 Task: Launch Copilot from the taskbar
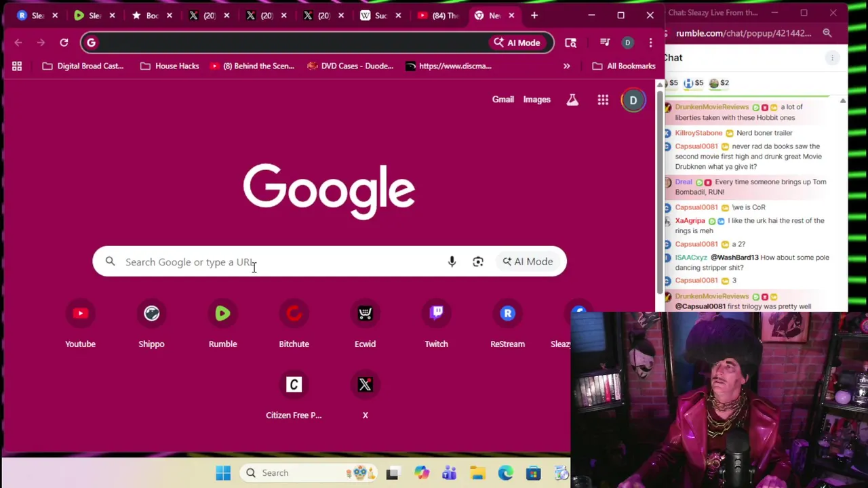[x=422, y=472]
